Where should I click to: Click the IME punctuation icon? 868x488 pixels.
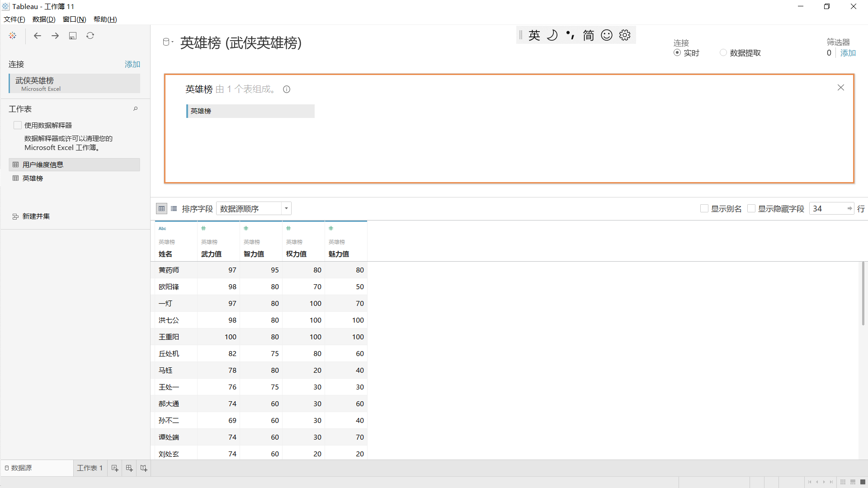click(x=571, y=35)
